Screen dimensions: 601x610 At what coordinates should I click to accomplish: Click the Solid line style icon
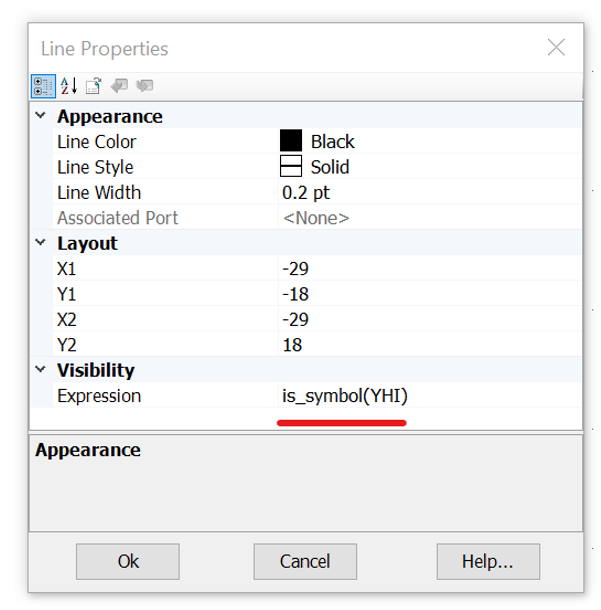coord(291,167)
